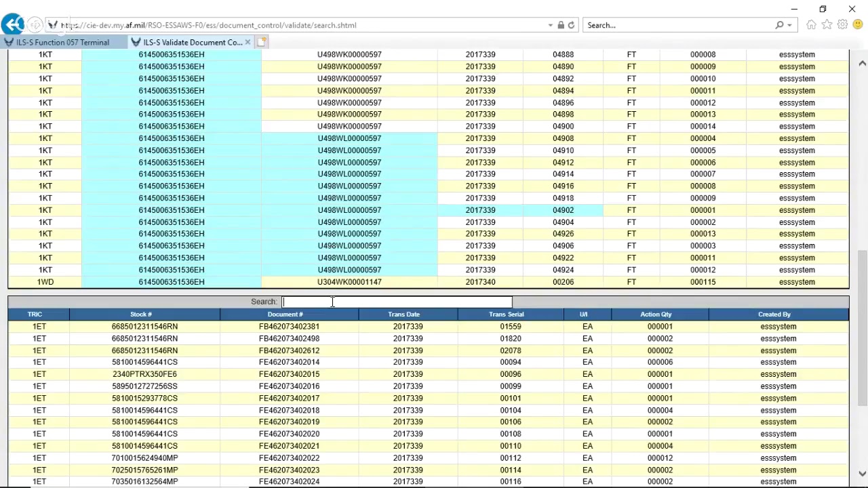Click the magnifier icon in browser search box
This screenshot has height=488, width=868.
pyautogui.click(x=780, y=25)
